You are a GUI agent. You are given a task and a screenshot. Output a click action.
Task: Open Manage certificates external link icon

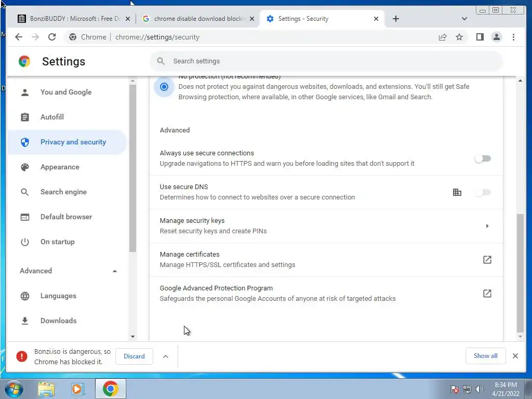(487, 260)
